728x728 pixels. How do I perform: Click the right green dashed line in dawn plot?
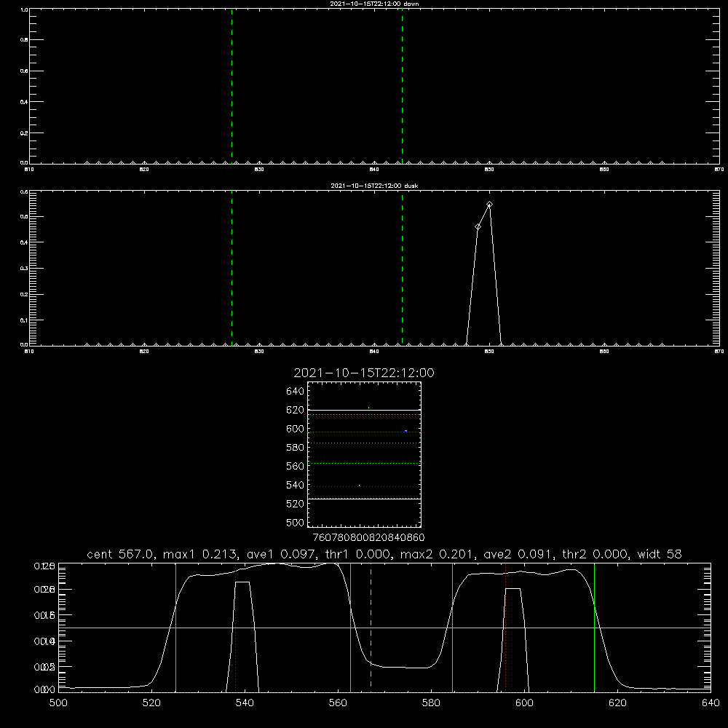click(x=402, y=86)
